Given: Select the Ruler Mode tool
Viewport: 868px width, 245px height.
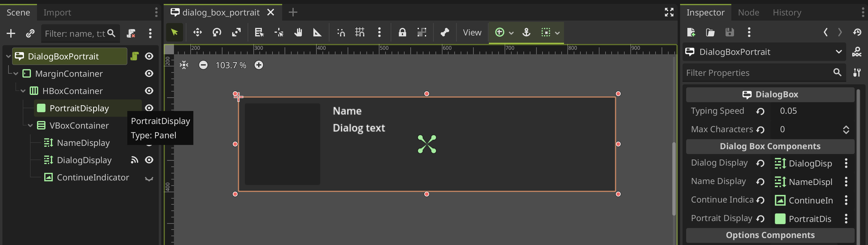Looking at the screenshot, I should point(317,32).
